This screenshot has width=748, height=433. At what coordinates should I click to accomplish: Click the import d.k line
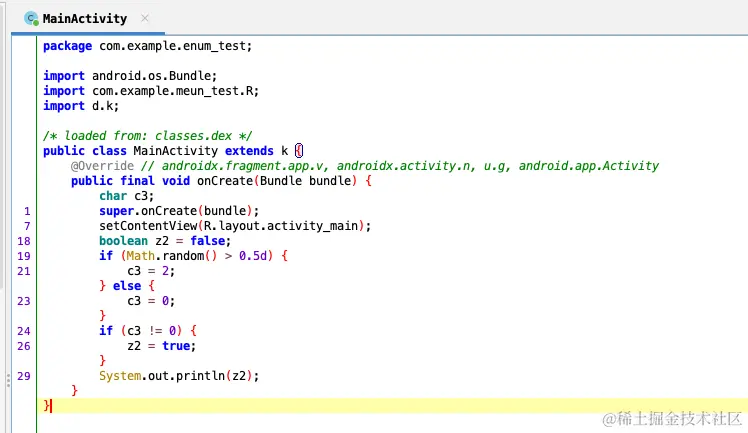click(x=81, y=106)
